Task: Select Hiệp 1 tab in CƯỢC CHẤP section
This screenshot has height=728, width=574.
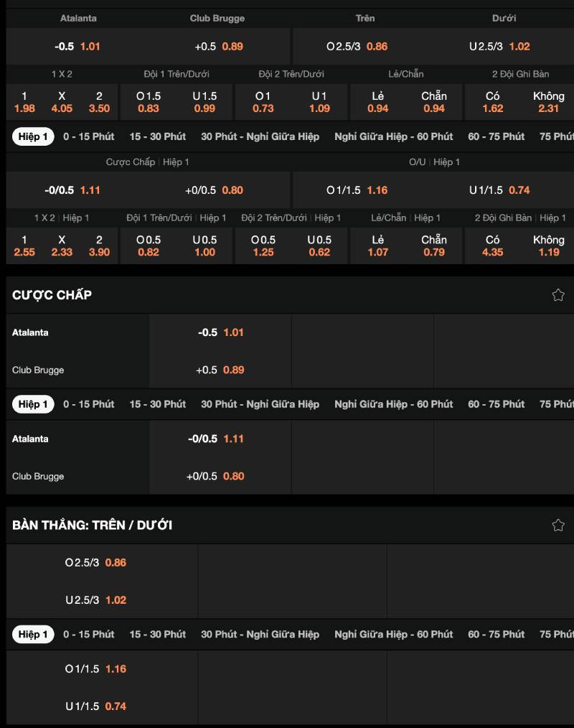Action: pos(33,404)
